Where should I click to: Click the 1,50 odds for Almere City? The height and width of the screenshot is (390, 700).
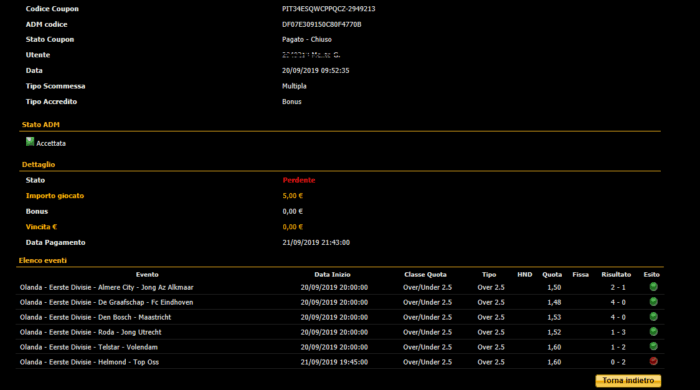[x=554, y=288]
